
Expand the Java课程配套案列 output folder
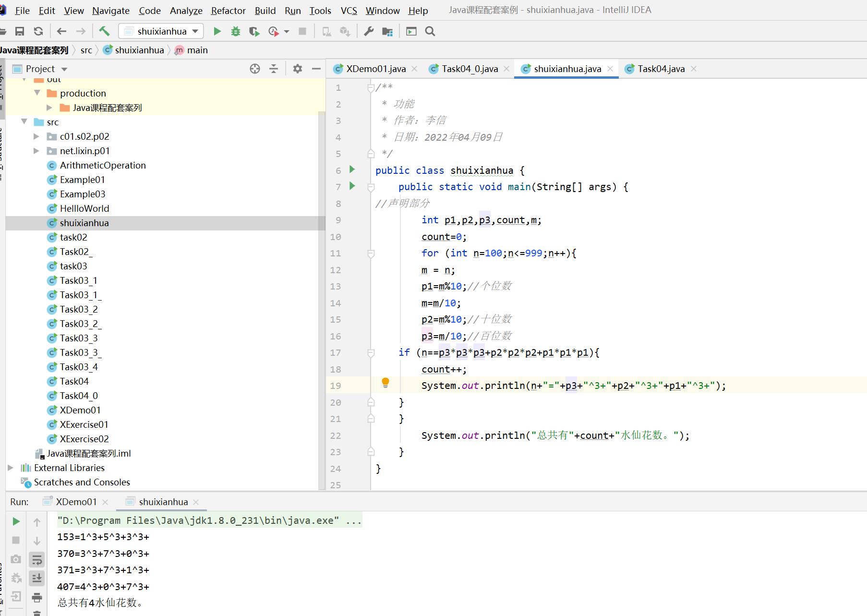click(49, 108)
